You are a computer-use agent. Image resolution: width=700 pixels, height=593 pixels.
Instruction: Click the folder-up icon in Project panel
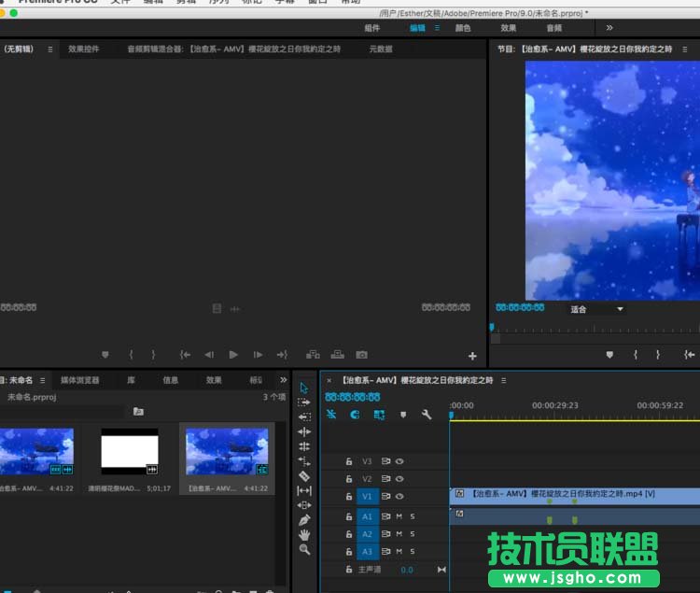click(x=138, y=411)
